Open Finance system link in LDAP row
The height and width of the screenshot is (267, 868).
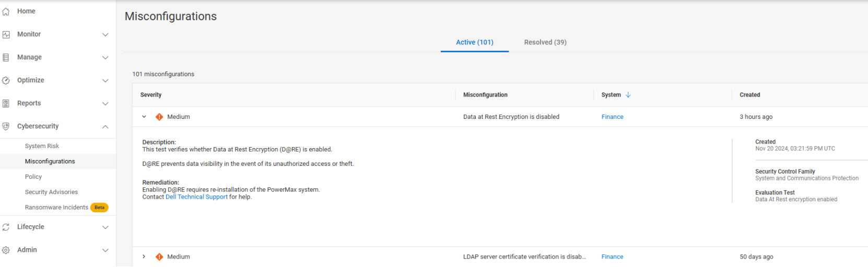(x=612, y=257)
